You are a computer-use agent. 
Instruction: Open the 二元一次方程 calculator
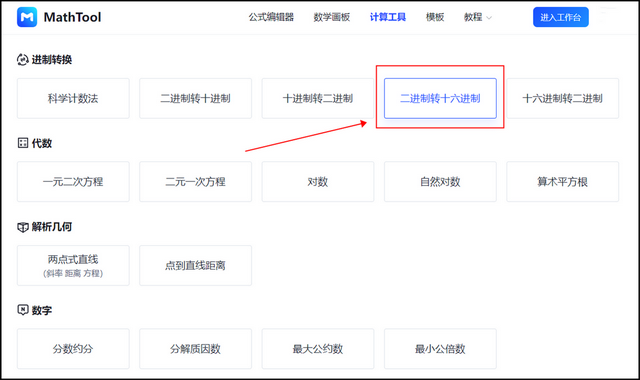coord(196,182)
